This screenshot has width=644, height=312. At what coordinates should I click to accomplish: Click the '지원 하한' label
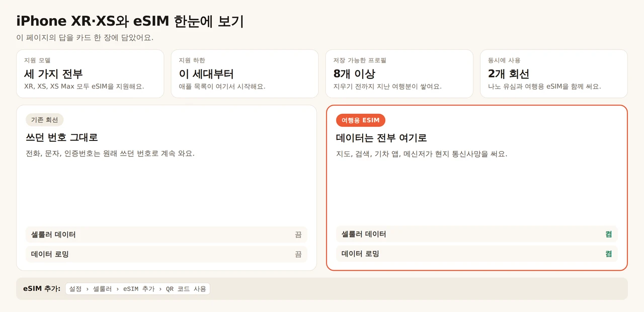[x=192, y=60]
